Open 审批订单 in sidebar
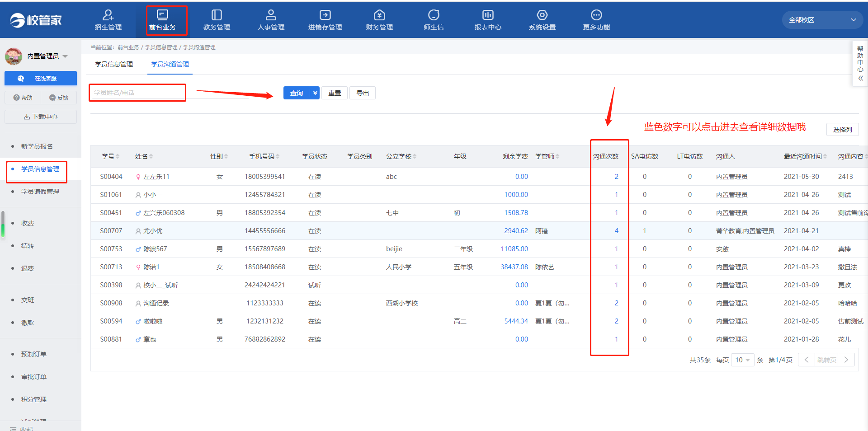The height and width of the screenshot is (431, 868). 34,377
